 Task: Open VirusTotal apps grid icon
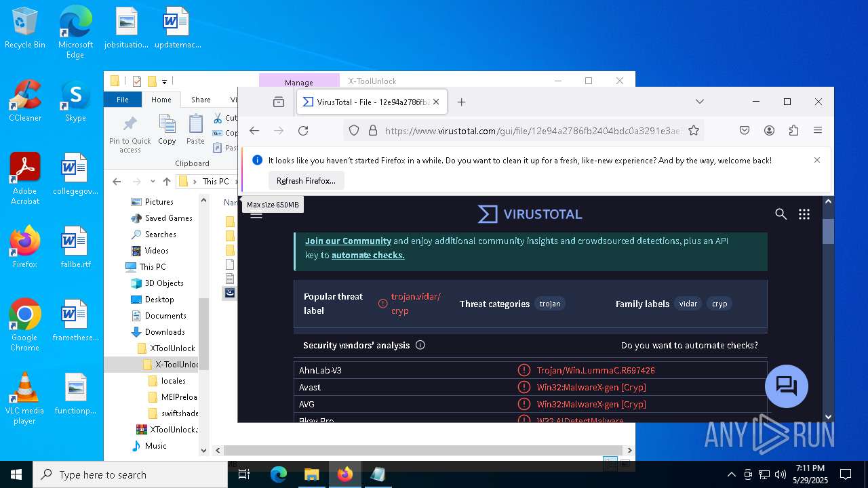point(804,214)
